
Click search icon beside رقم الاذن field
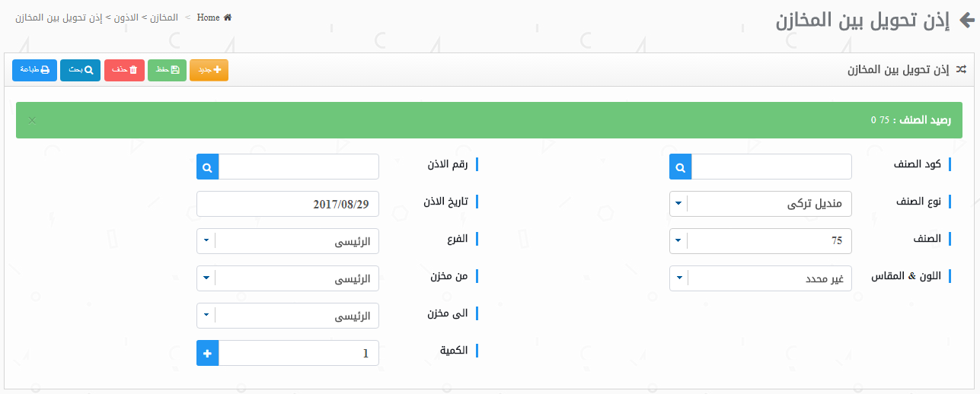[x=208, y=167]
